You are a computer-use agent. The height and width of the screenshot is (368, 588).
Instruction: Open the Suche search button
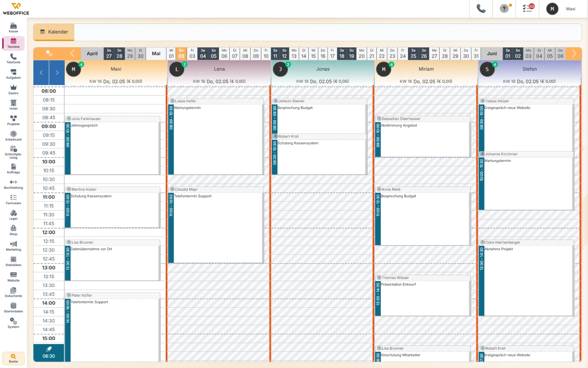tap(13, 358)
